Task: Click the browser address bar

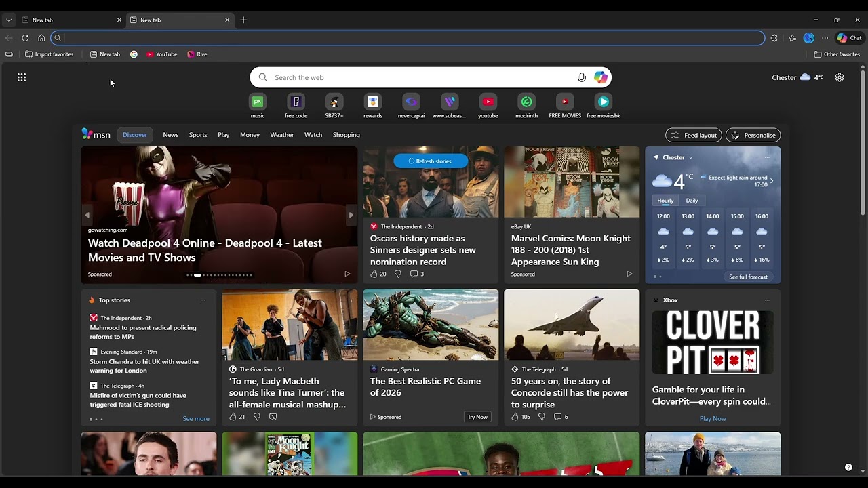Action: point(407,38)
